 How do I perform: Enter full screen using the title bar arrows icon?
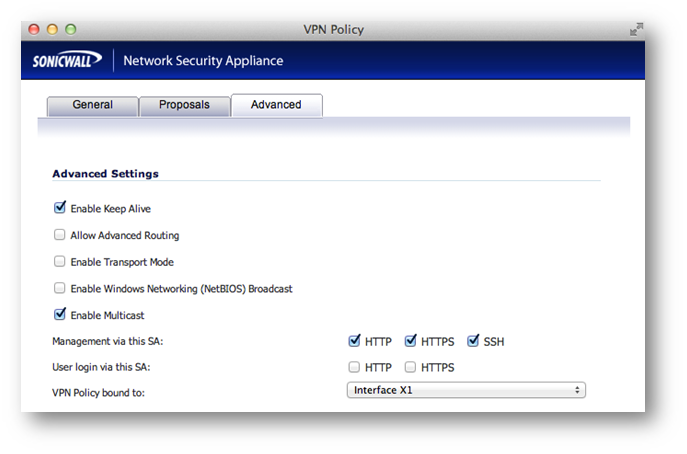(635, 30)
